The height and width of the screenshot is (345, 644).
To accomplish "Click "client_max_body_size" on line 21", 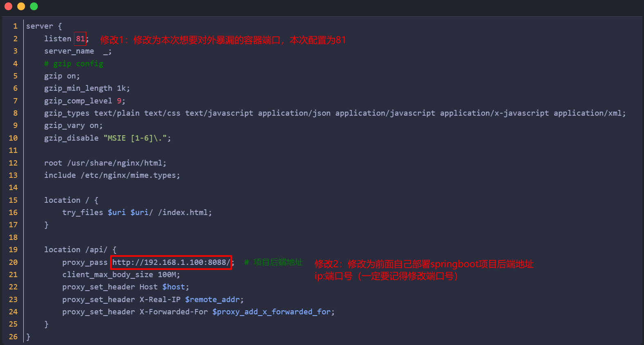I will click(x=107, y=275).
